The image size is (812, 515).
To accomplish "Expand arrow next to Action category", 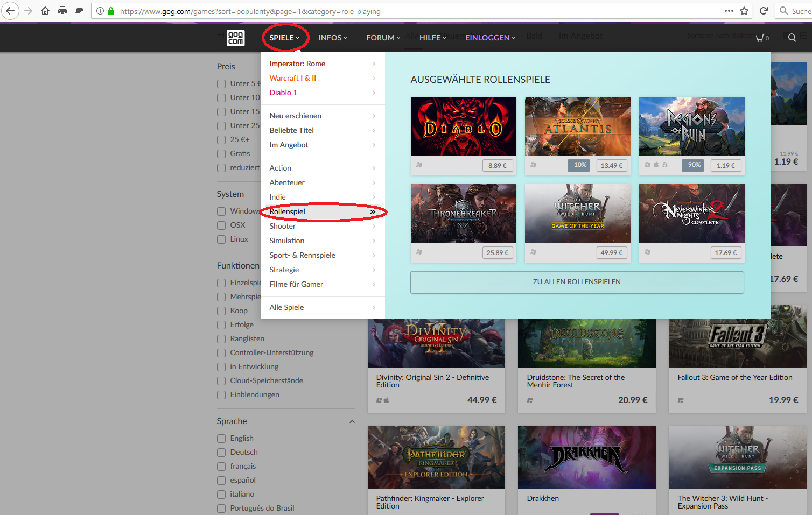I will 374,168.
